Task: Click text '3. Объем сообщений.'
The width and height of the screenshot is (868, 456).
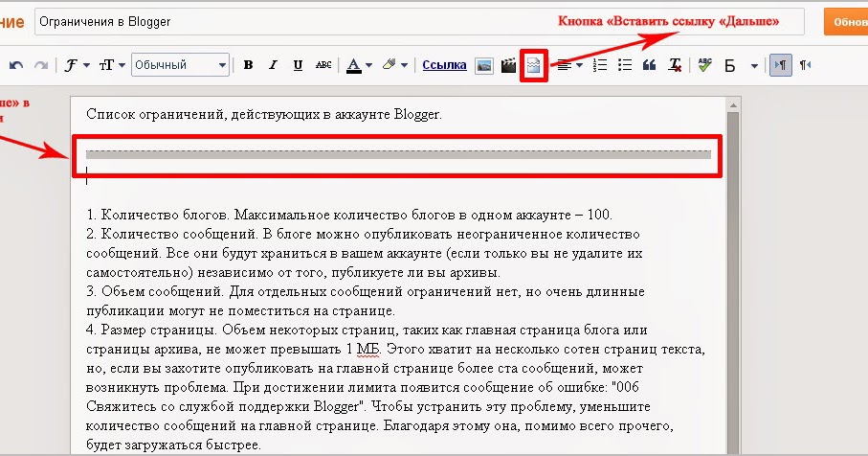Action: pyautogui.click(x=155, y=291)
